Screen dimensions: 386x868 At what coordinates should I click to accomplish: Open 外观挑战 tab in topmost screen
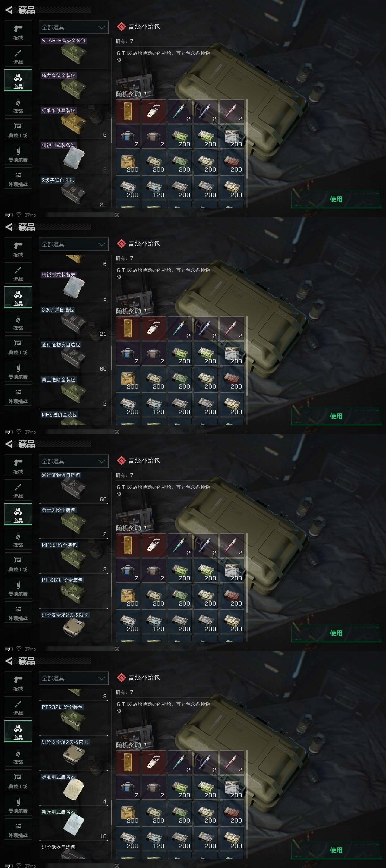18,178
